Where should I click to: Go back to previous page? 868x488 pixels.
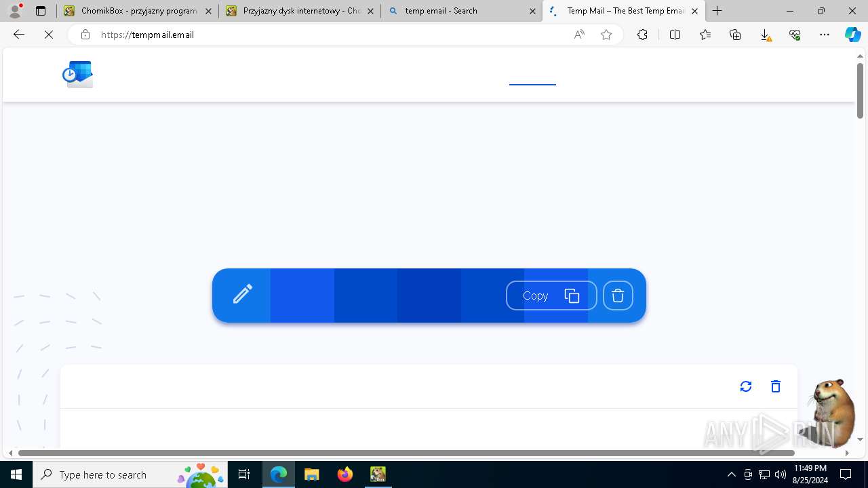(x=19, y=35)
